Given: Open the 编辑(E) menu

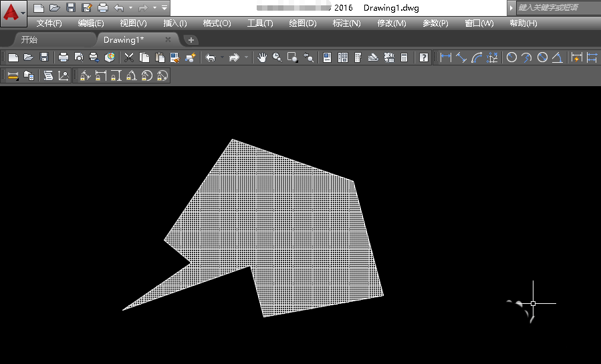Looking at the screenshot, I should tap(91, 23).
